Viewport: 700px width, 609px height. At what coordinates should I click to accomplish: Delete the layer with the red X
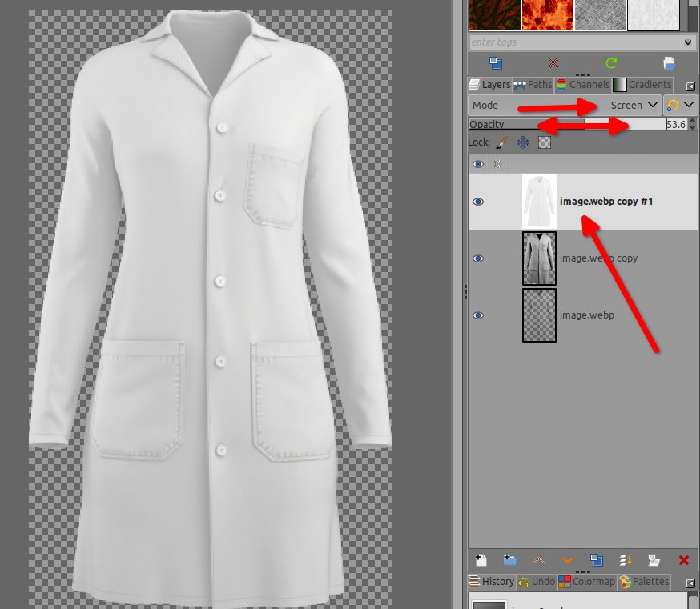[683, 560]
